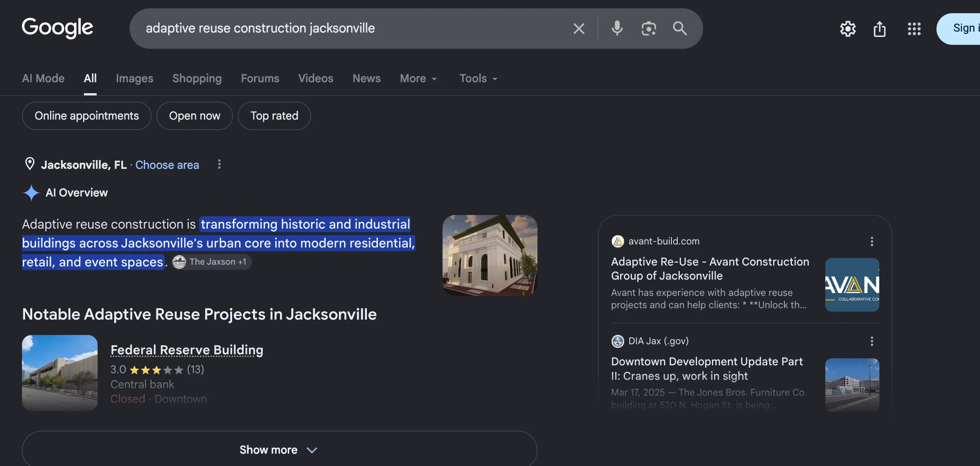Click the highlighted AI Overview summary text
This screenshot has height=466, width=980.
pos(218,243)
